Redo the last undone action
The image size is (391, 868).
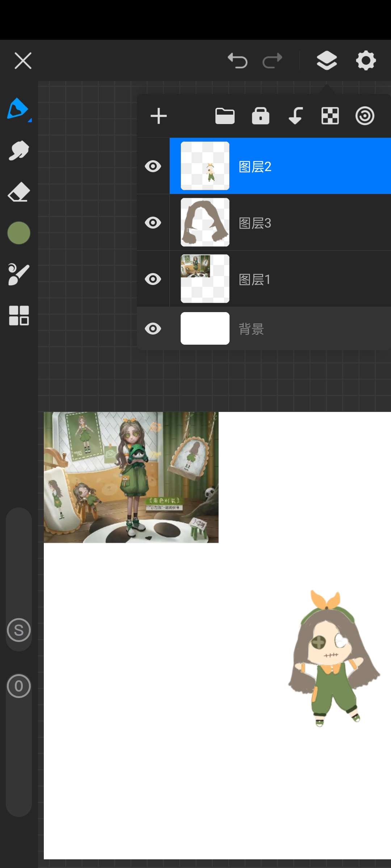[272, 60]
